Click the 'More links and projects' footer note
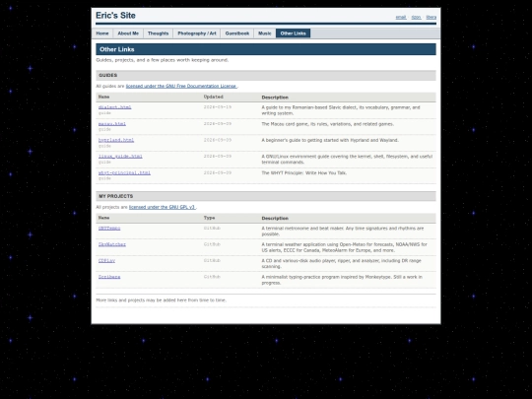Screen dimensions: 532x399 [162, 300]
